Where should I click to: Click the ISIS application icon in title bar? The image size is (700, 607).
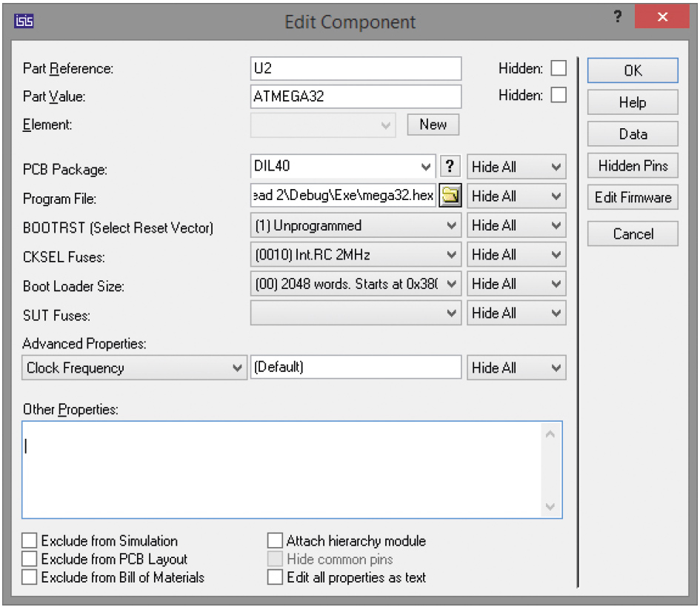24,21
